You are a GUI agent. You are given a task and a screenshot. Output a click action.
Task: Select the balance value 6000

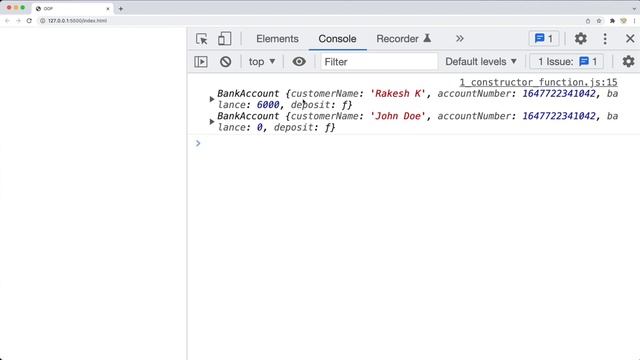(x=268, y=105)
